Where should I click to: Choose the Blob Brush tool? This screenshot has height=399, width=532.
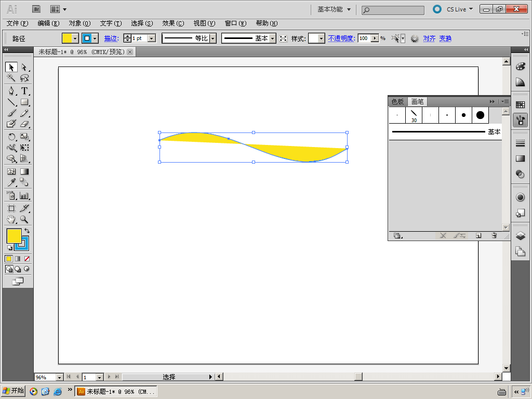[x=11, y=124]
